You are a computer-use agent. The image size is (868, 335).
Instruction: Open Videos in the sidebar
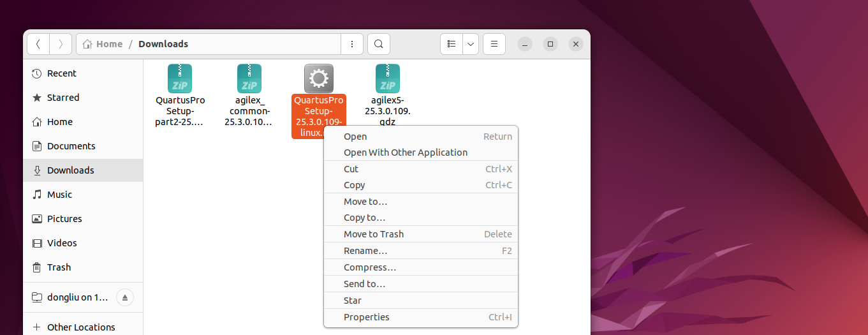coord(83,243)
